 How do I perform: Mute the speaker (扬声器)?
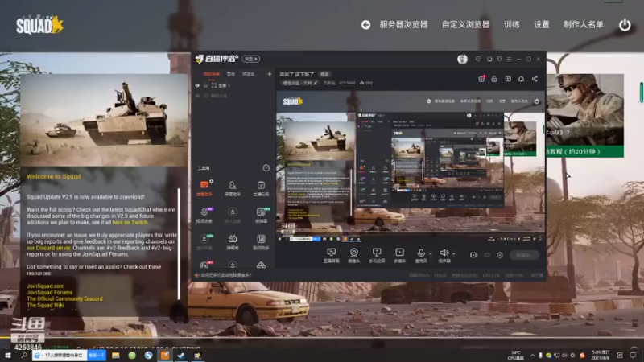click(444, 255)
